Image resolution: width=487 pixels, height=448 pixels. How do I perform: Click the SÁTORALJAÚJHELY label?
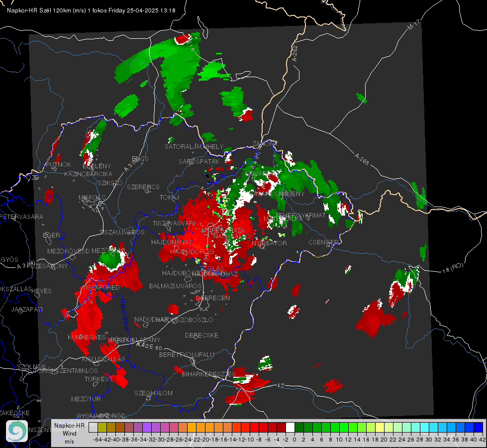(194, 146)
